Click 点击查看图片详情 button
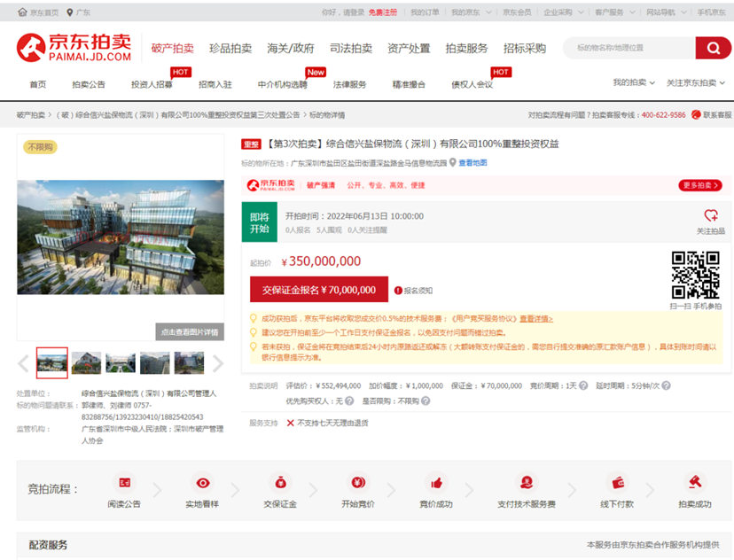 point(190,331)
